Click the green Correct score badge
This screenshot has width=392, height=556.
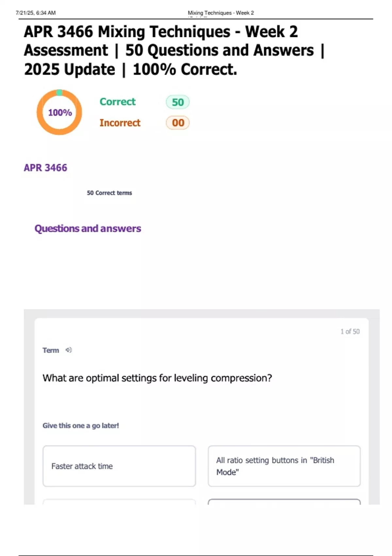pyautogui.click(x=177, y=102)
